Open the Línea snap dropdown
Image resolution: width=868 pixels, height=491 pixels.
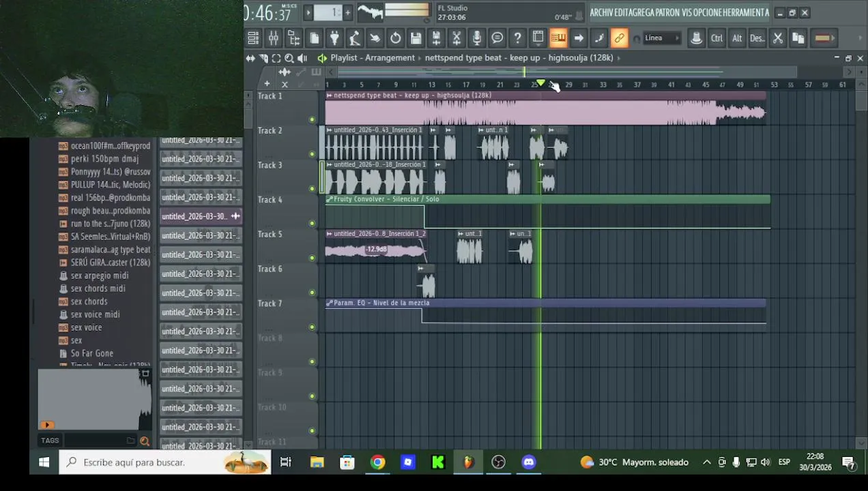coord(661,38)
